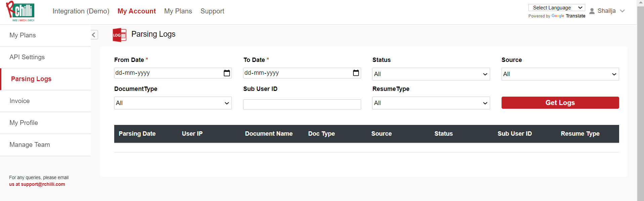Focus the To Date field

(302, 73)
